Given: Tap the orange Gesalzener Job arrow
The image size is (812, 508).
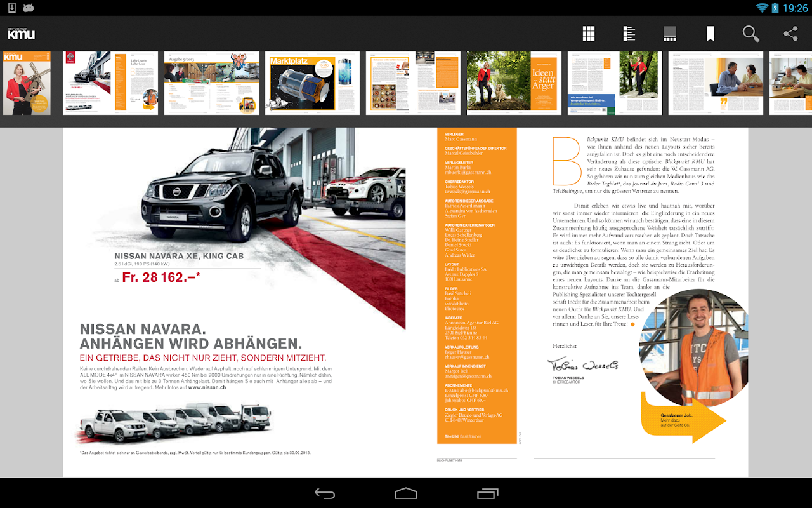Looking at the screenshot, I should (x=683, y=417).
